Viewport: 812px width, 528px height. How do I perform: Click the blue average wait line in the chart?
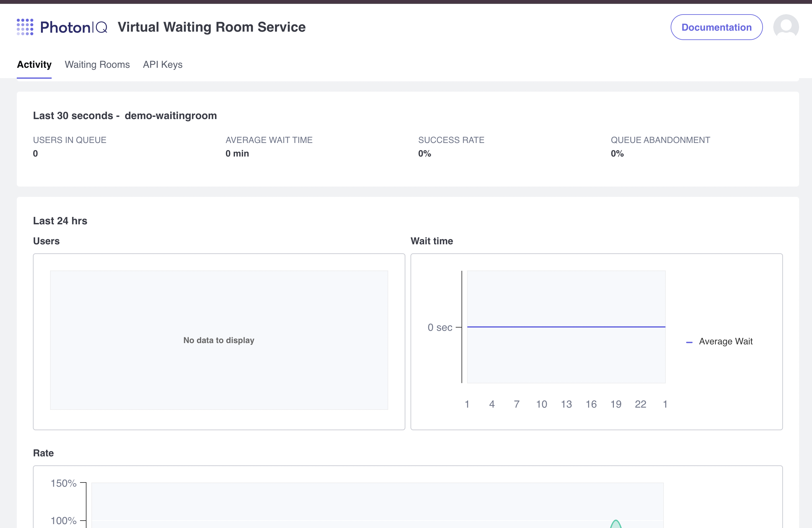tap(566, 327)
